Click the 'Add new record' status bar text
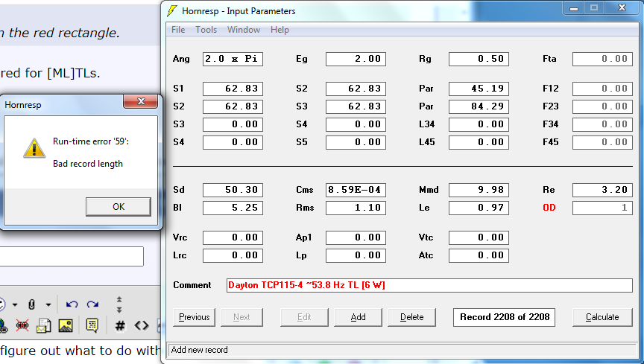644x364 pixels. point(199,350)
